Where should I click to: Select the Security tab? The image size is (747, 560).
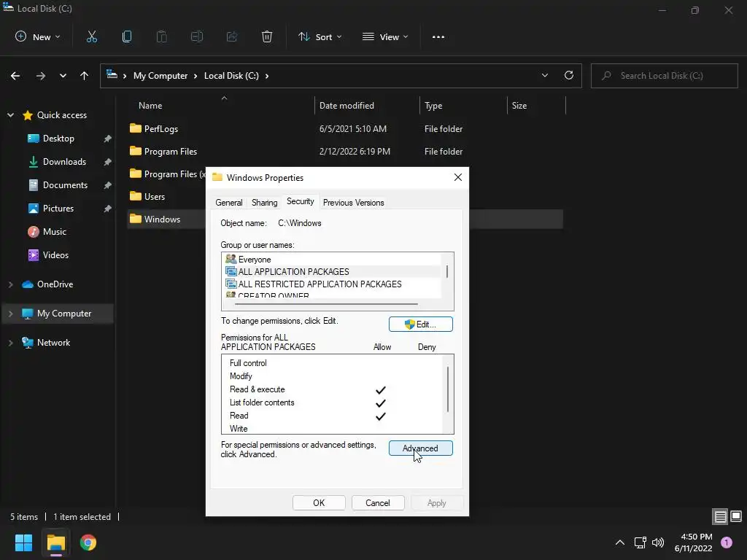click(x=300, y=201)
